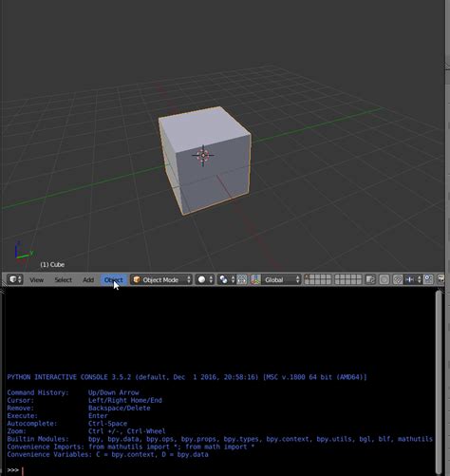The image size is (450, 476).
Task: Expand the Global transform orientation dropdown
Action: pyautogui.click(x=281, y=279)
